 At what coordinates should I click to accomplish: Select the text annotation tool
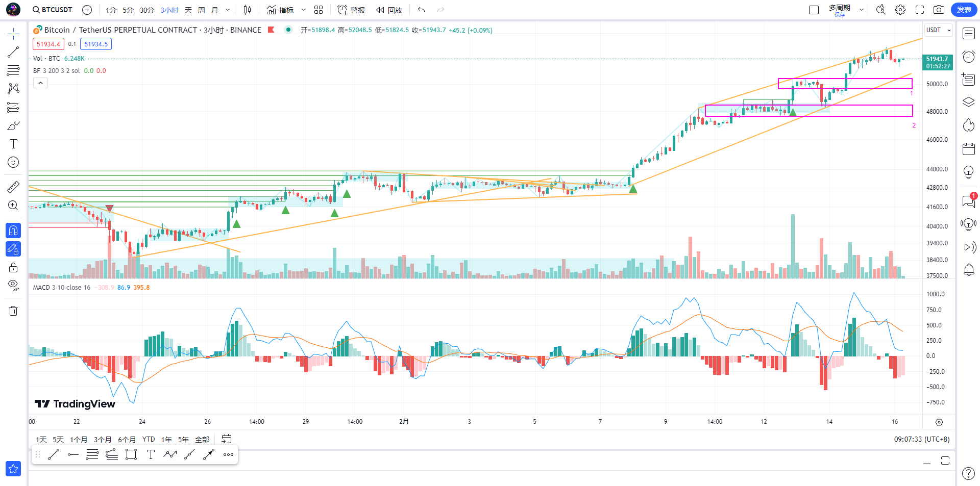13,144
